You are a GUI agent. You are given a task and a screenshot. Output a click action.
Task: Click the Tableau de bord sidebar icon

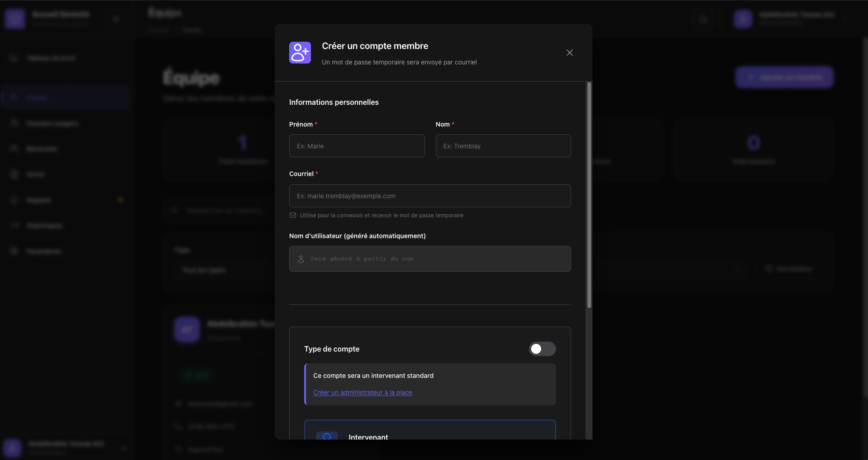pos(14,58)
